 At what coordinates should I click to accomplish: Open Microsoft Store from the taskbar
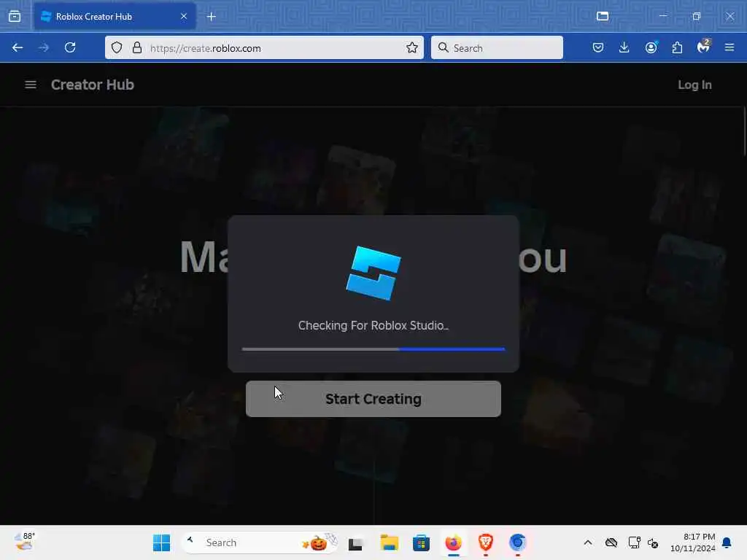coord(421,542)
